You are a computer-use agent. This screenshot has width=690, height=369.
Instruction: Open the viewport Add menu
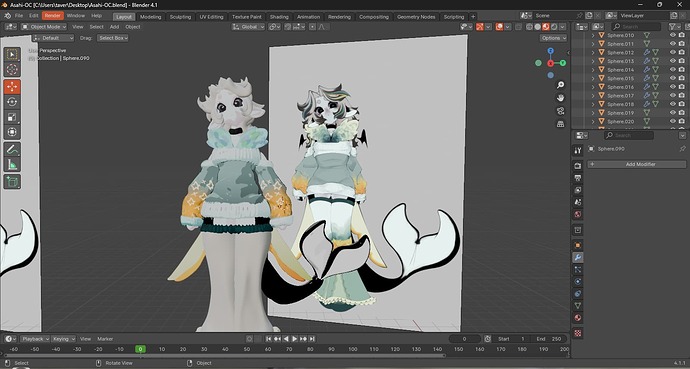(x=114, y=27)
